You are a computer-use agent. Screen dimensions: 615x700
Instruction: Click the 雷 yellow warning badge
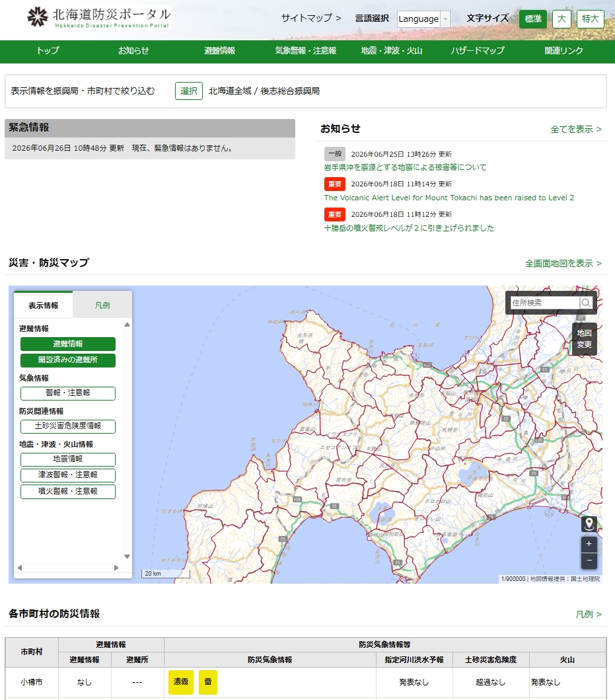point(208,682)
